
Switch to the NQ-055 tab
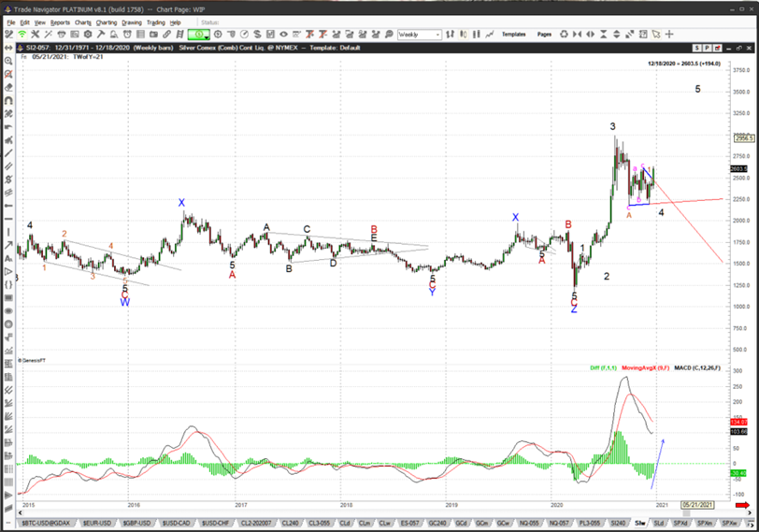tap(529, 524)
